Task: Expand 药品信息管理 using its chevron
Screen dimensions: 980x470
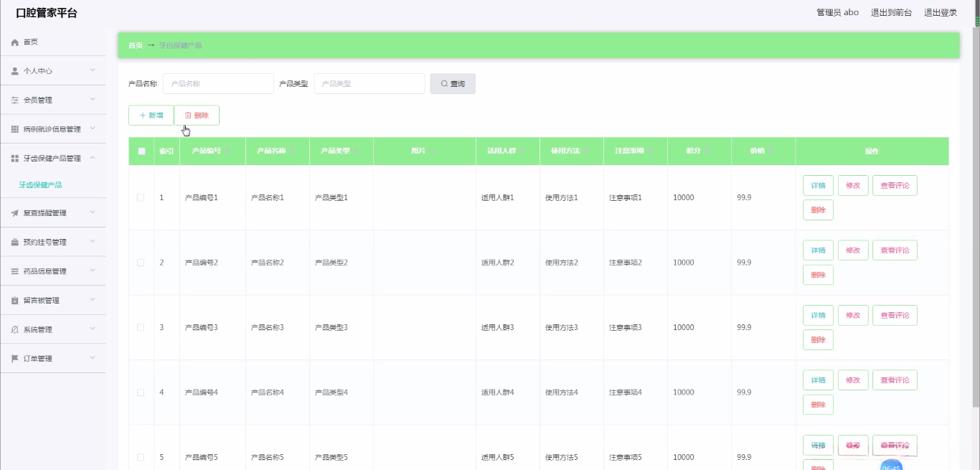Action: [93, 271]
